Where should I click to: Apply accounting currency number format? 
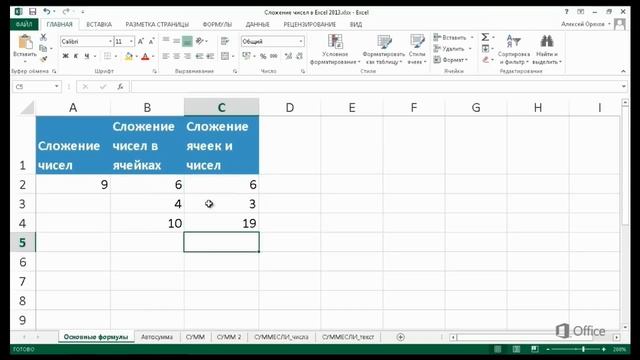[x=246, y=56]
